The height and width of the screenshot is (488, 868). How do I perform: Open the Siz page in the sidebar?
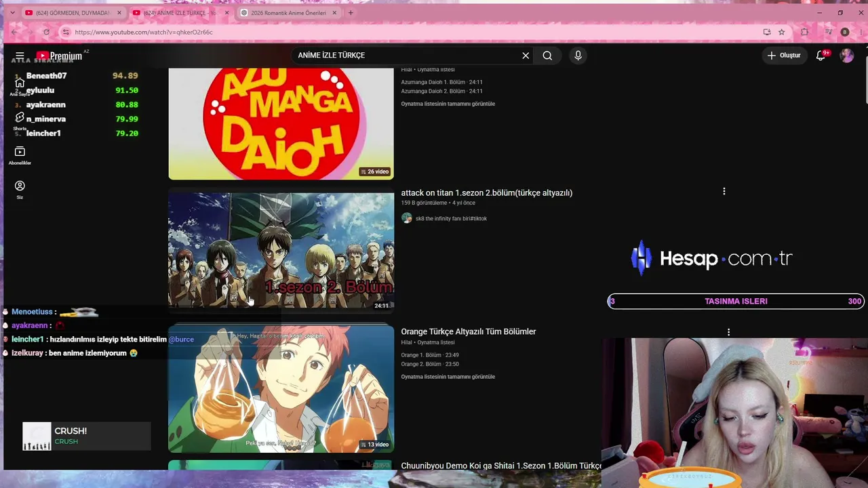(x=20, y=190)
